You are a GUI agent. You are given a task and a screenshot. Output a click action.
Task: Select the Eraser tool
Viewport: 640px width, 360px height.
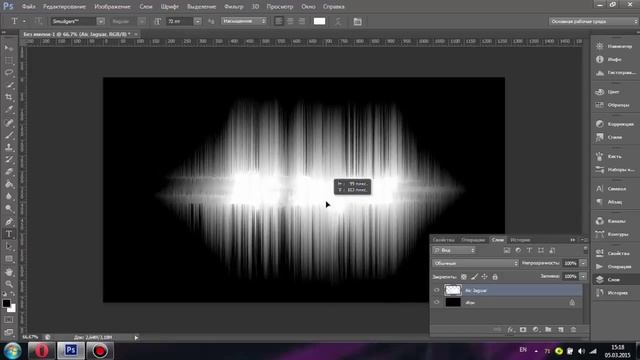9,172
